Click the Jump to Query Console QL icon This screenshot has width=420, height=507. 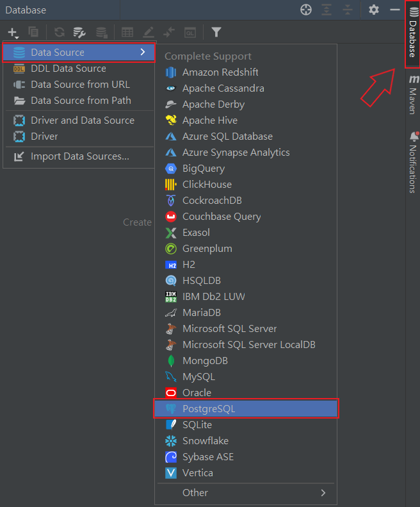pos(190,32)
